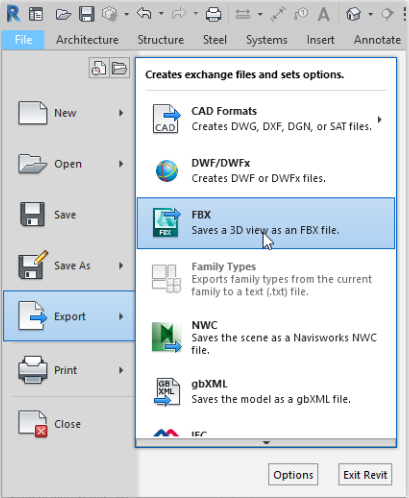
Task: Click the FBX file icon
Action: [x=166, y=223]
